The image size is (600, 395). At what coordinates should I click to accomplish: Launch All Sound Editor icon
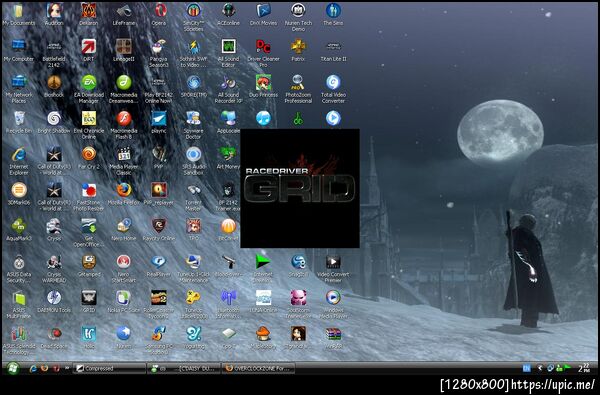228,54
